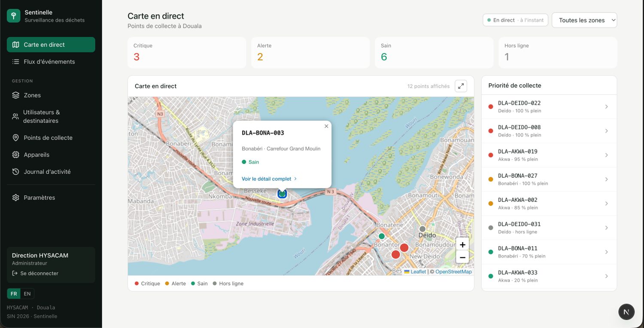This screenshot has width=644, height=328.
Task: Open Utilisateurs & destinataires
Action: [51, 116]
